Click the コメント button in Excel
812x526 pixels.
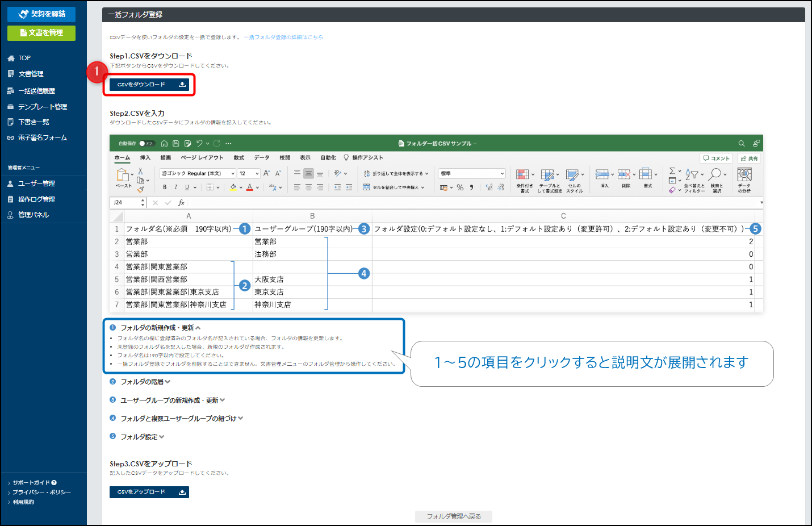click(x=717, y=158)
